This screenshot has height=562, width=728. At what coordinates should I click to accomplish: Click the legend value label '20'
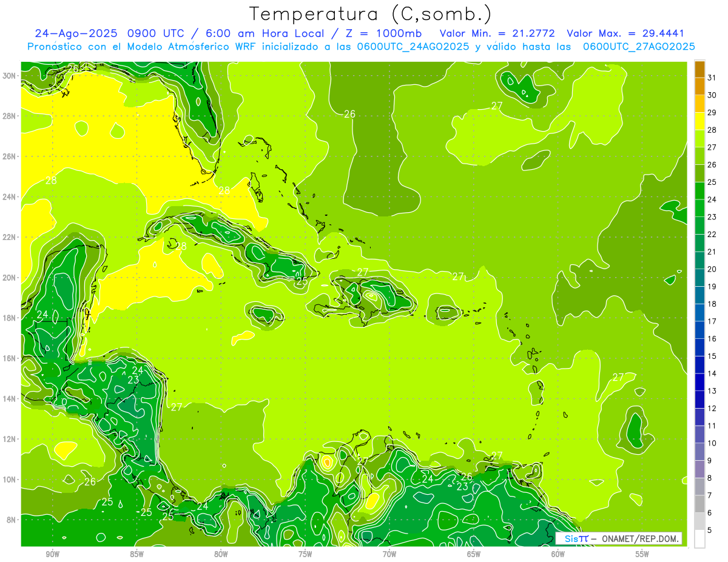(712, 269)
